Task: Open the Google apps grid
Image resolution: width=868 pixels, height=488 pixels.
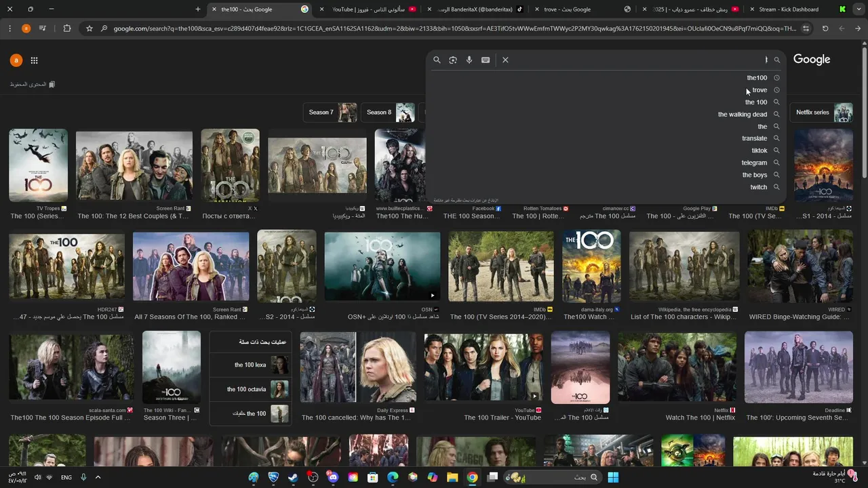Action: click(x=35, y=60)
